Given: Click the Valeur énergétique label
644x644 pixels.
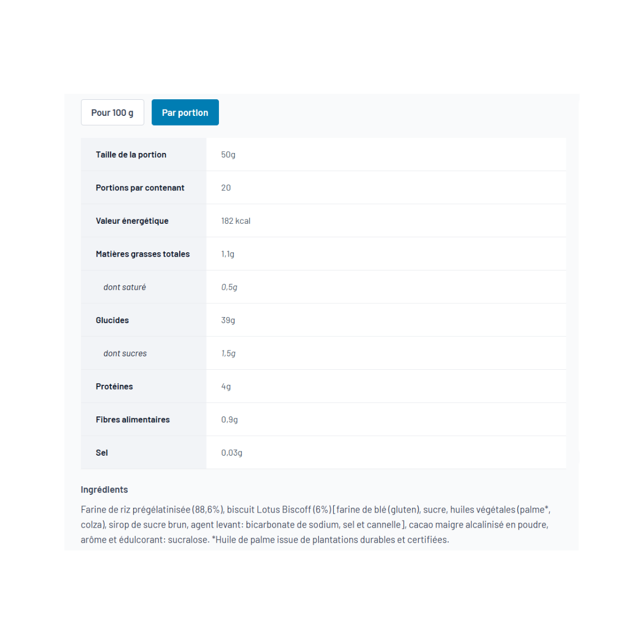Looking at the screenshot, I should click(x=132, y=221).
